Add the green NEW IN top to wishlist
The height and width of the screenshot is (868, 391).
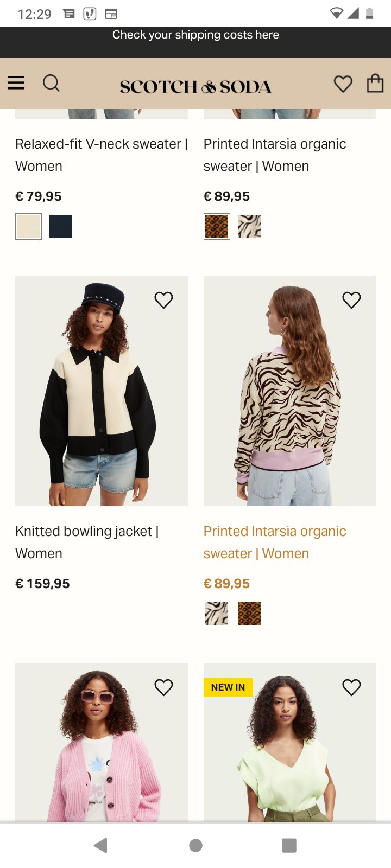(x=351, y=687)
